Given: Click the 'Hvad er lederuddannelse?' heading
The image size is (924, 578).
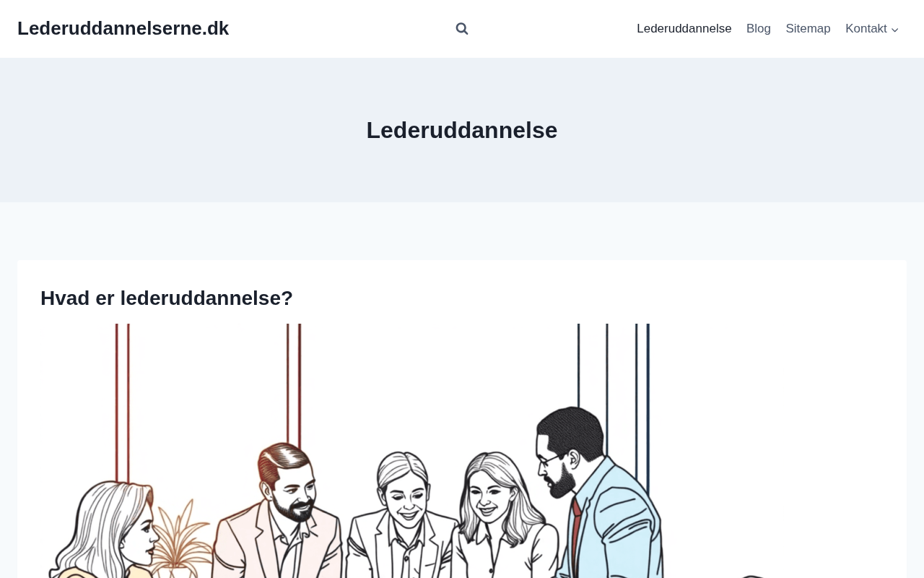Looking at the screenshot, I should pyautogui.click(x=167, y=298).
